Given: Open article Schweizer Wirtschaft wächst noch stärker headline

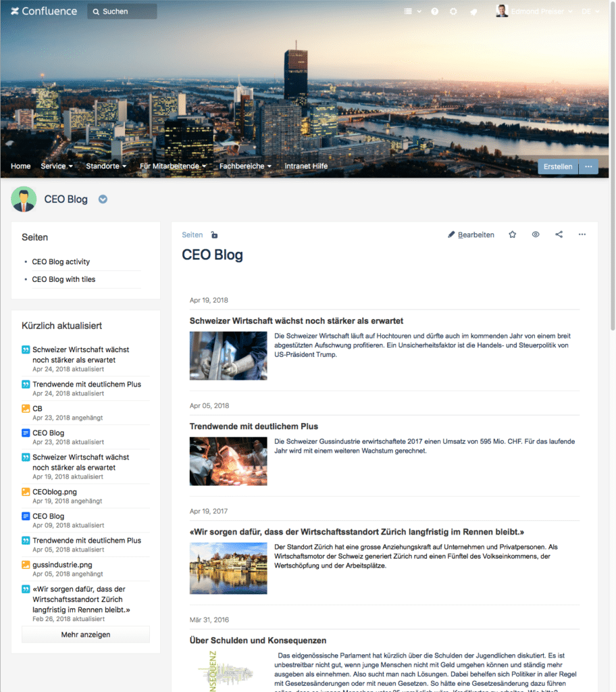Looking at the screenshot, I should coord(297,321).
